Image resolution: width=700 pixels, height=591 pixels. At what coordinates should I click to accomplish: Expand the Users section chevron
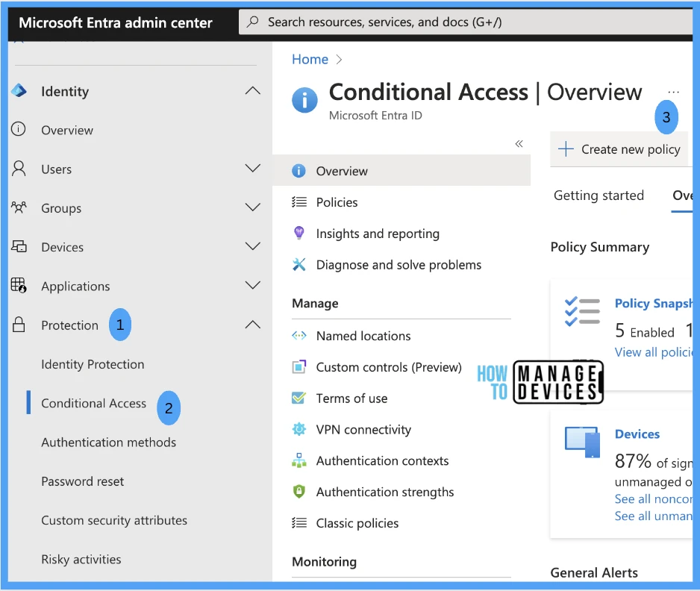pyautogui.click(x=253, y=169)
